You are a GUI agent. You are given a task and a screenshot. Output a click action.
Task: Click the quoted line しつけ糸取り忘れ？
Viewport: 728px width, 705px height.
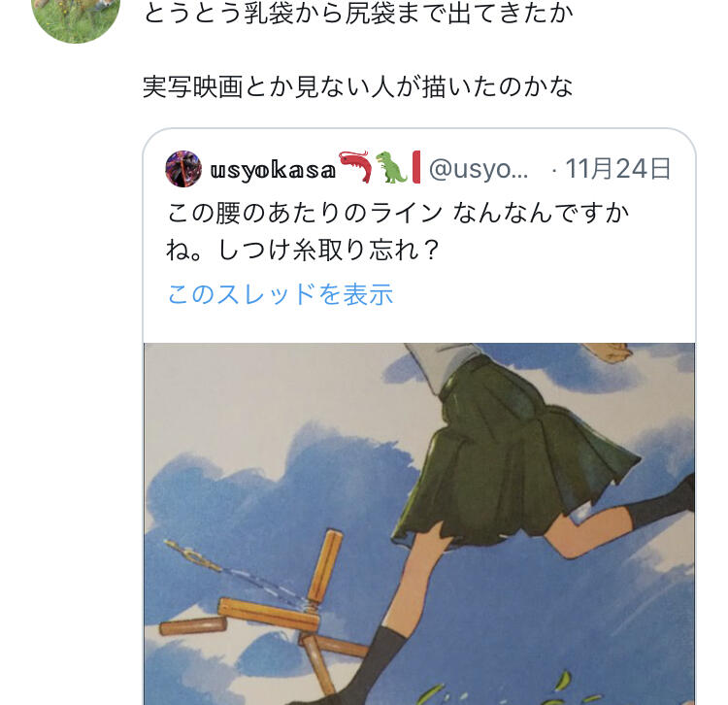point(328,251)
